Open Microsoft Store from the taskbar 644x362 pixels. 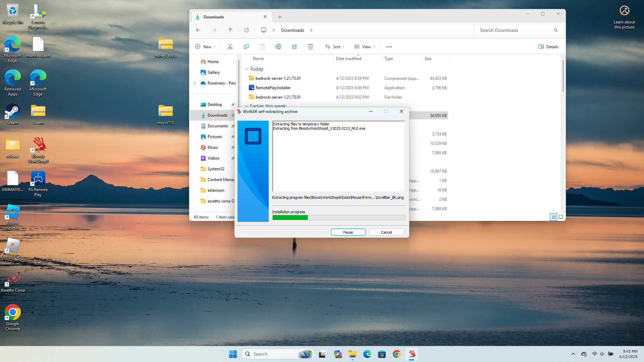point(382,354)
